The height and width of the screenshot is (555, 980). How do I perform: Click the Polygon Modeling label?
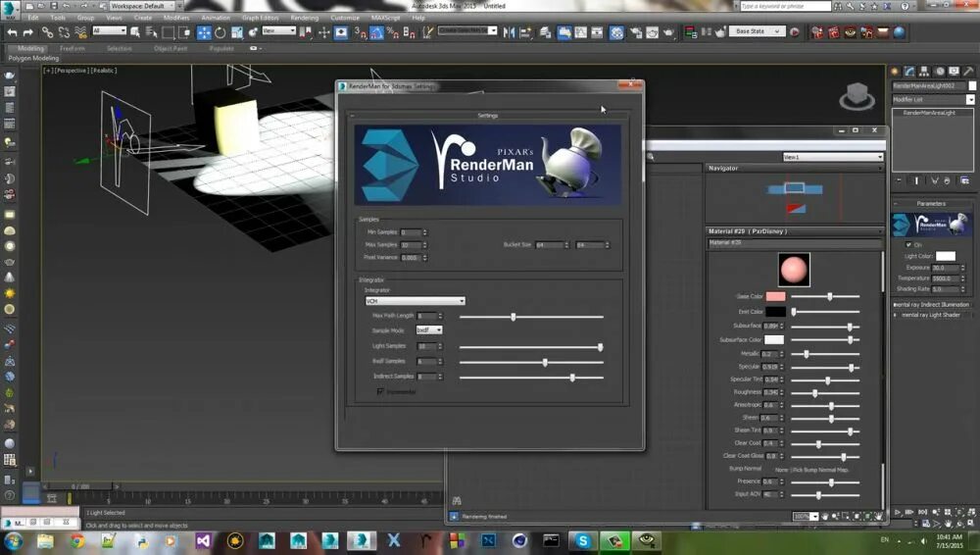pos(33,58)
